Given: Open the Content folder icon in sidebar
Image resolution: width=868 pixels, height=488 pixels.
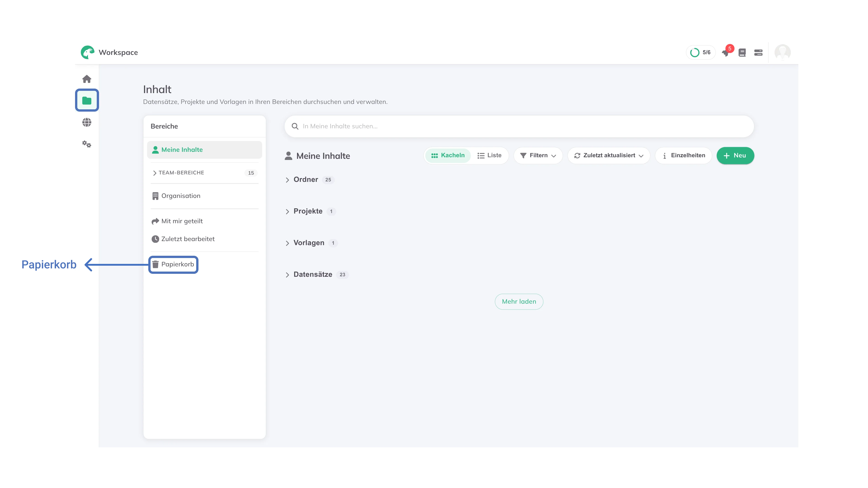Looking at the screenshot, I should tap(87, 100).
